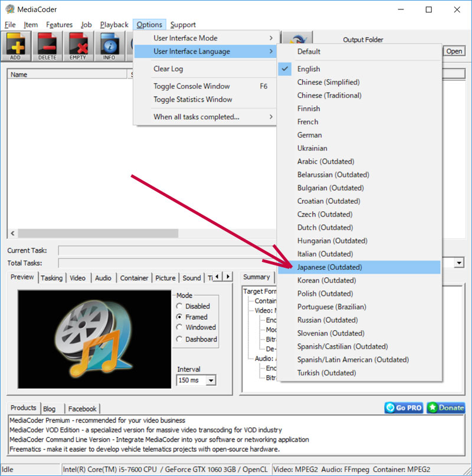The image size is (472, 476).
Task: Click the MediaCoder logo preview image
Action: (94, 339)
